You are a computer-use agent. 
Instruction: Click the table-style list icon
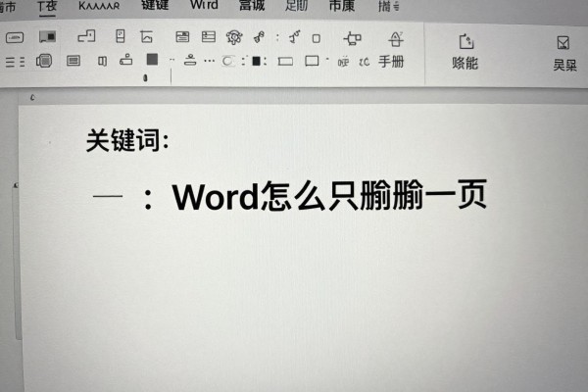[x=209, y=37]
